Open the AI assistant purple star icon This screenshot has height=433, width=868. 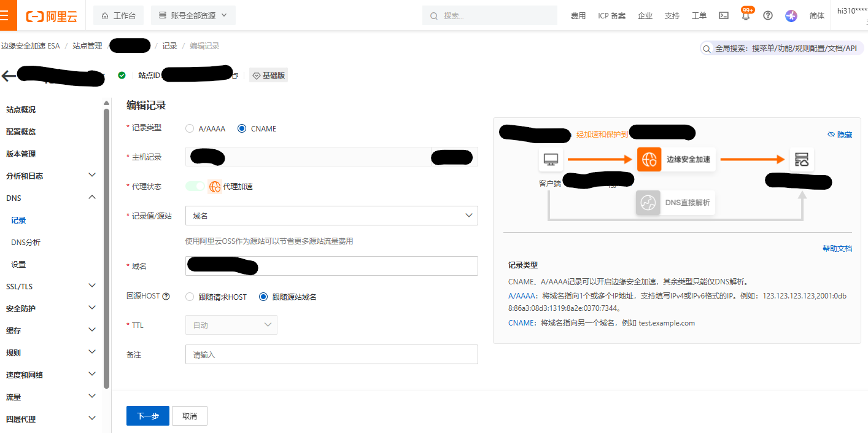(791, 16)
